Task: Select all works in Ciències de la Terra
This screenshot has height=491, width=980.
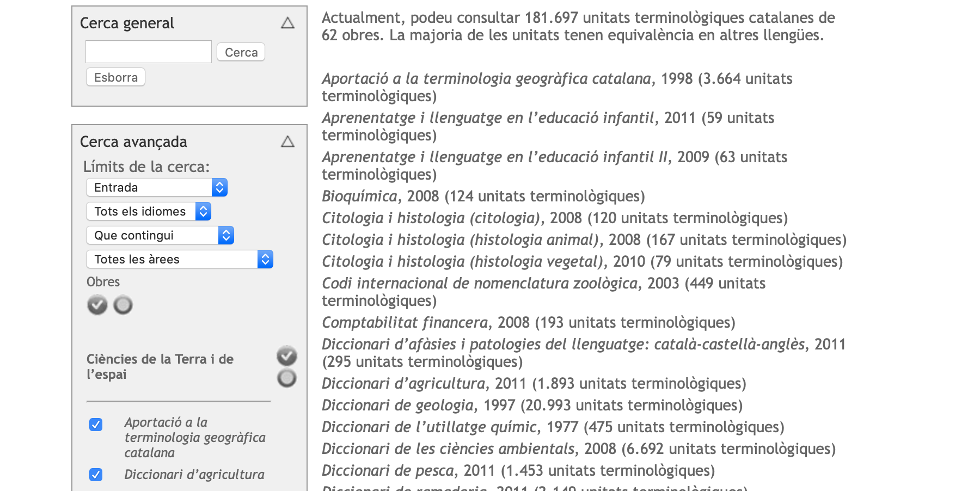Action: tap(287, 356)
